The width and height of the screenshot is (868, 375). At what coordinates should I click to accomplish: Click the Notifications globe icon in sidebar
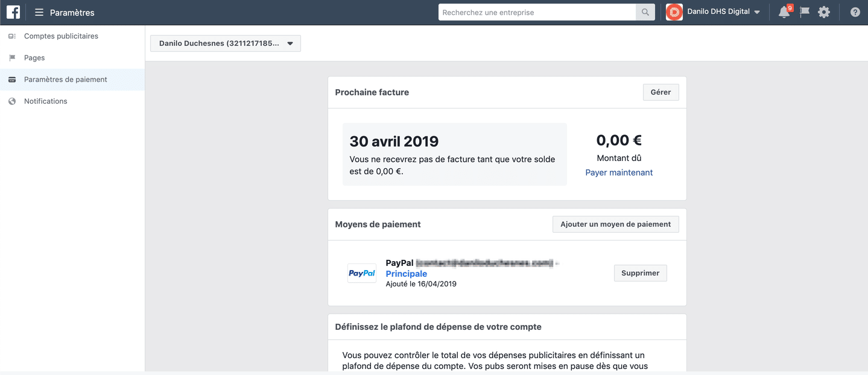click(12, 101)
